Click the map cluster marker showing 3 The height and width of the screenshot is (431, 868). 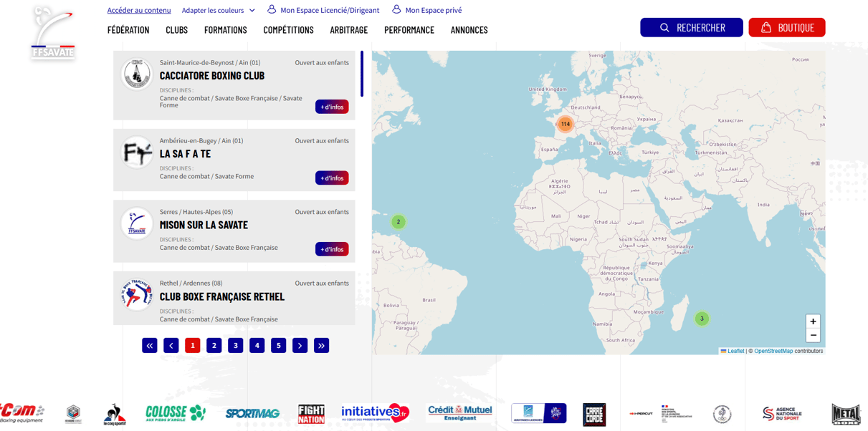click(702, 319)
